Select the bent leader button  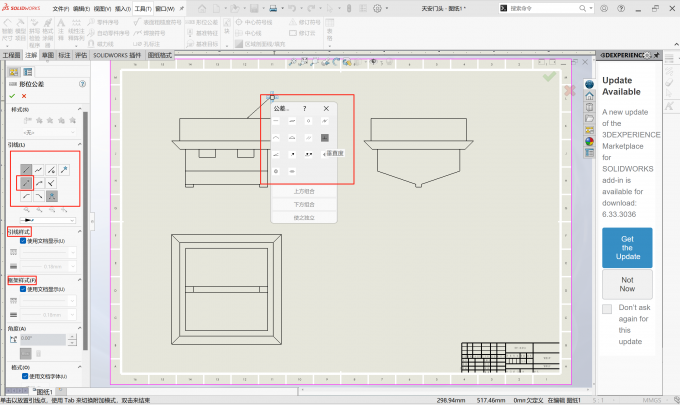click(x=39, y=183)
